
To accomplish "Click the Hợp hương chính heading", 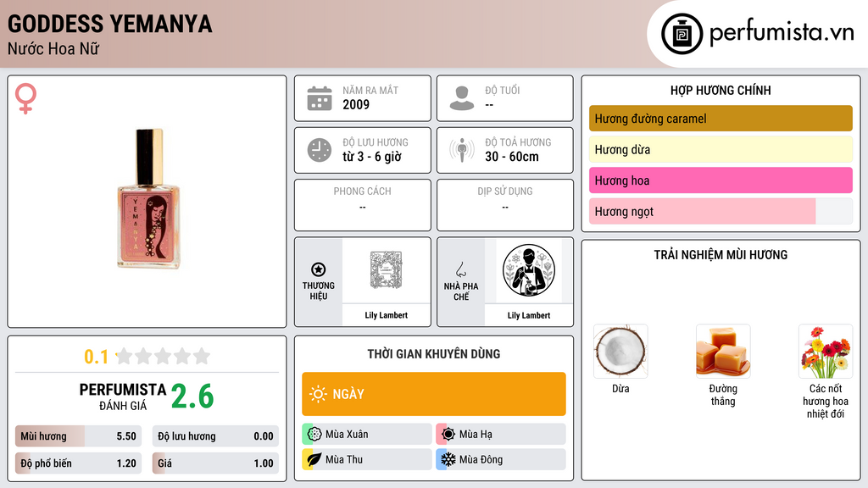I will (721, 90).
